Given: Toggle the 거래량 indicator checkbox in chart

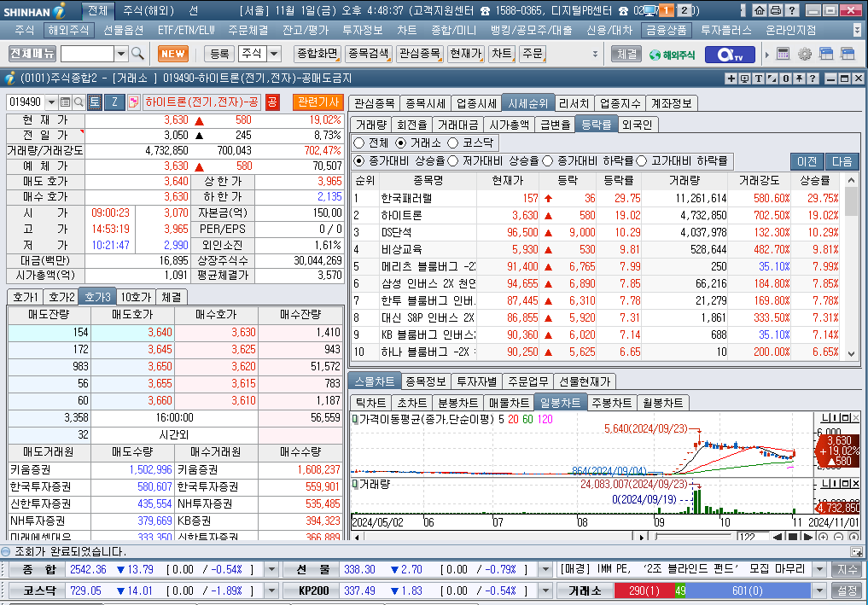Looking at the screenshot, I should point(355,485).
